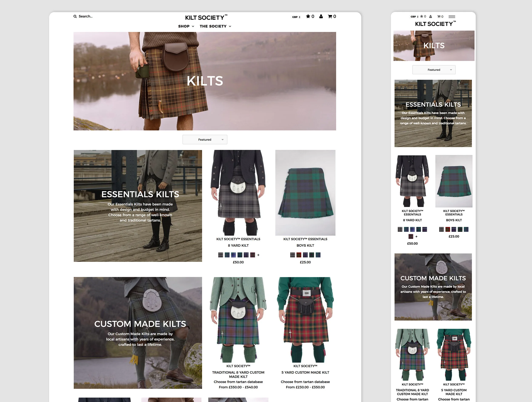The width and height of the screenshot is (532, 402).
Task: Select dark green swatch under desktop Boys Kilt
Action: pyautogui.click(x=312, y=255)
